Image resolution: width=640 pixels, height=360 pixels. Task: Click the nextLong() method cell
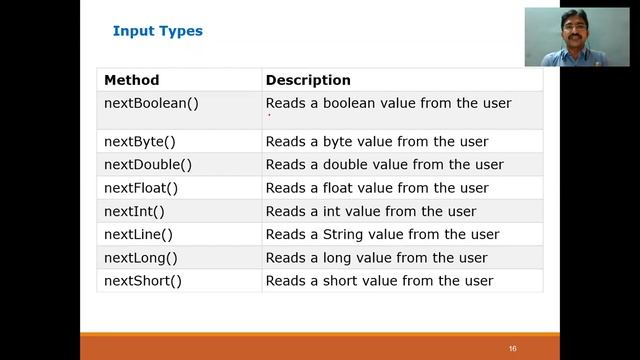click(179, 258)
